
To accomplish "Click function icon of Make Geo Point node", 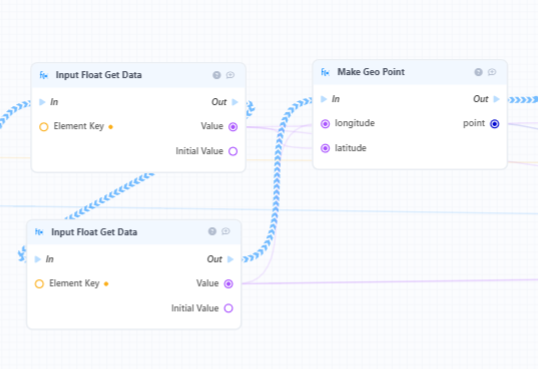I will coord(325,72).
